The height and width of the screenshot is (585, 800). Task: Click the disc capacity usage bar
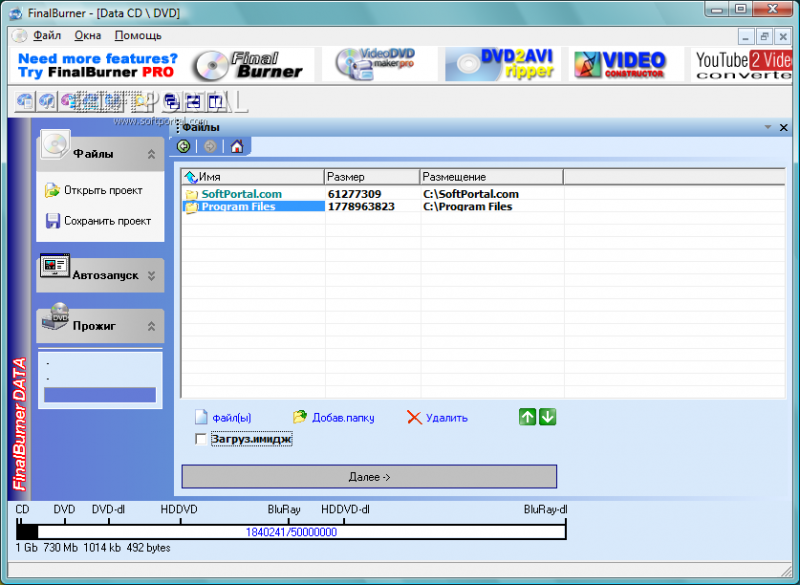coord(291,532)
